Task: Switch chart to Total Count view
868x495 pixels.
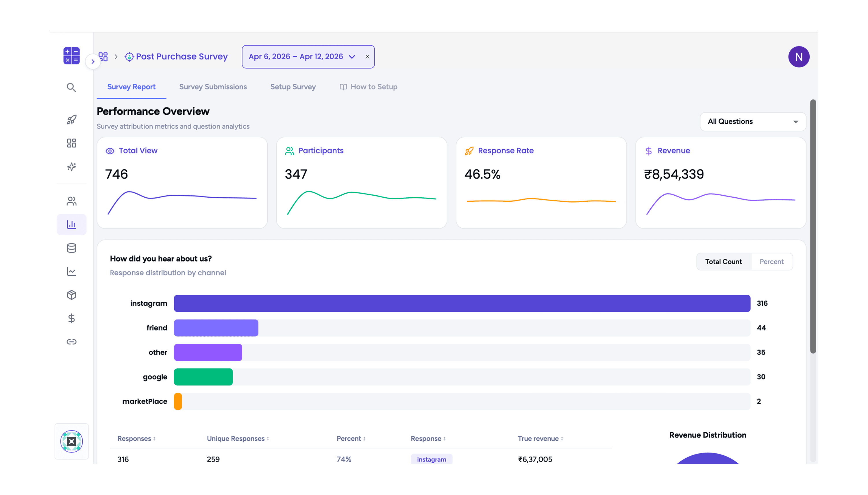Action: coord(723,262)
